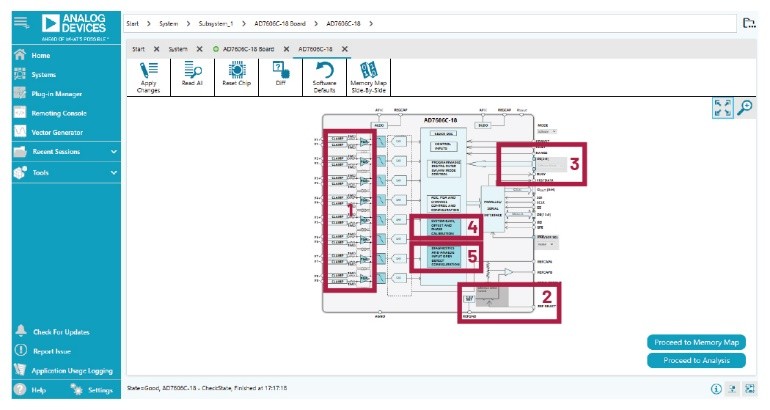Click Proceed to Analysis button
The width and height of the screenshot is (770, 410).
[696, 360]
